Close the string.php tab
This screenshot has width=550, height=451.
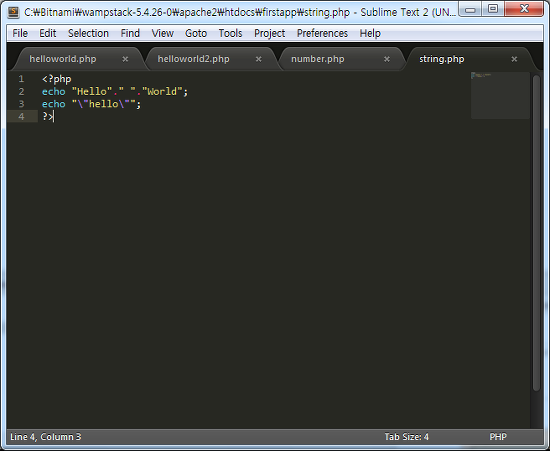point(514,59)
